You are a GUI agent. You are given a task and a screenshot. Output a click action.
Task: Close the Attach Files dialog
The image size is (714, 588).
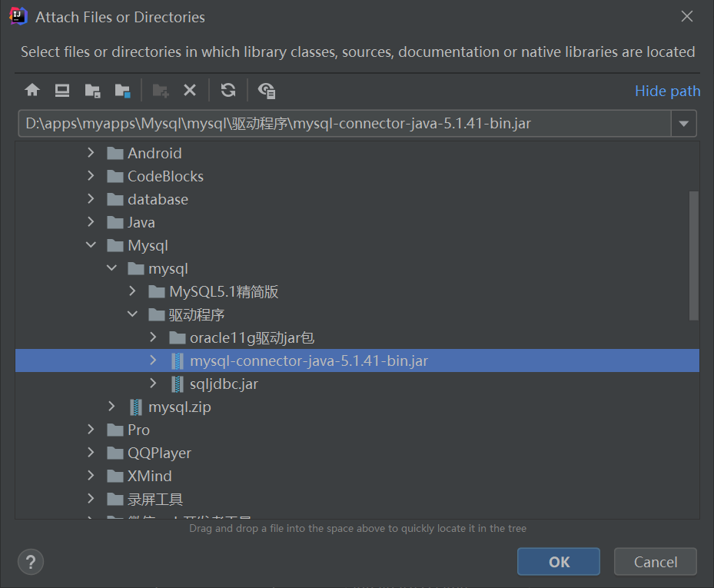686,16
